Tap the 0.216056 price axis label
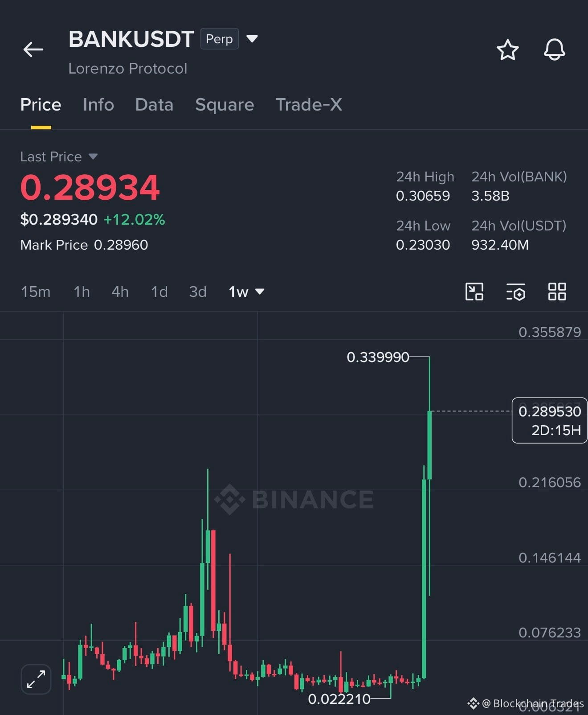Screen dimensions: 588x715 click(x=550, y=482)
